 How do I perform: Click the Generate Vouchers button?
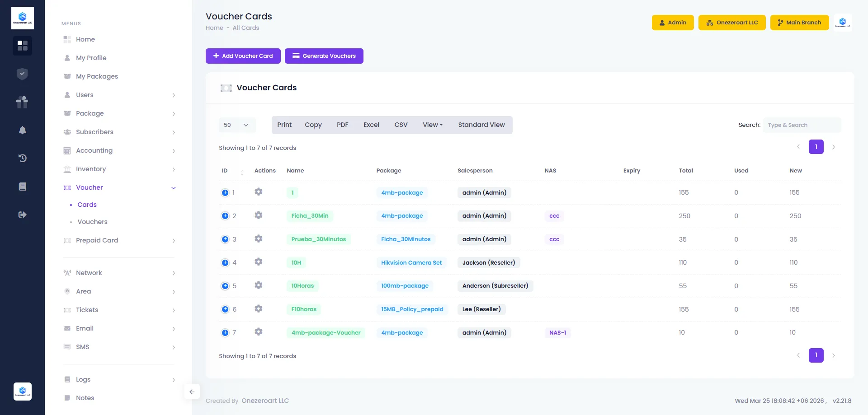point(324,56)
